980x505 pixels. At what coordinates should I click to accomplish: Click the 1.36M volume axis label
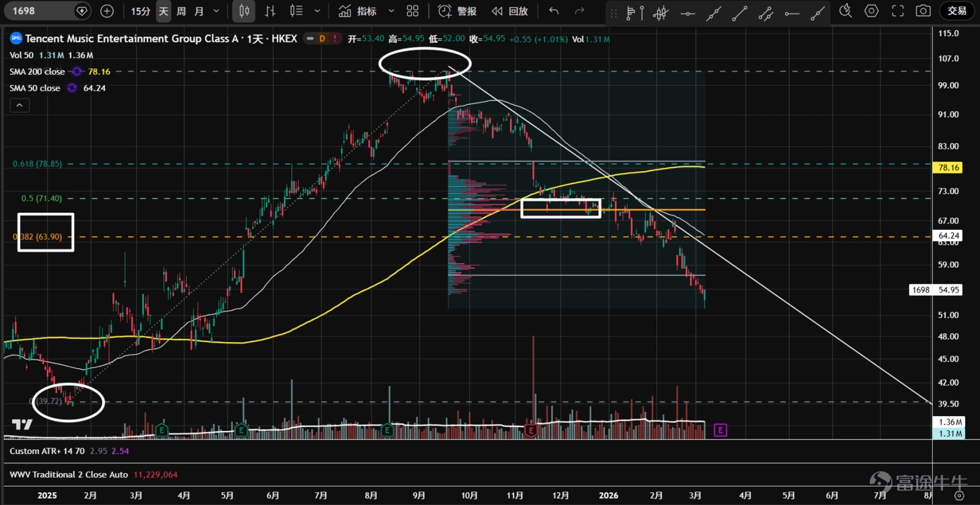[x=949, y=422]
